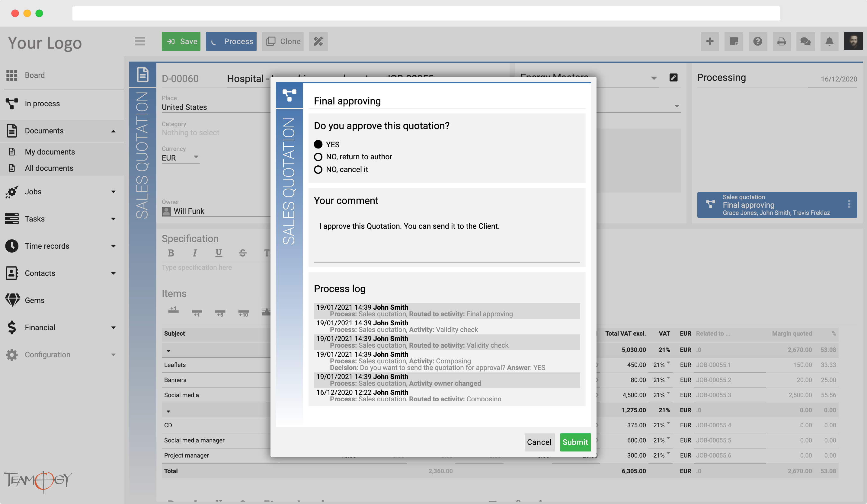Click the plus add icon in header

[x=710, y=41]
